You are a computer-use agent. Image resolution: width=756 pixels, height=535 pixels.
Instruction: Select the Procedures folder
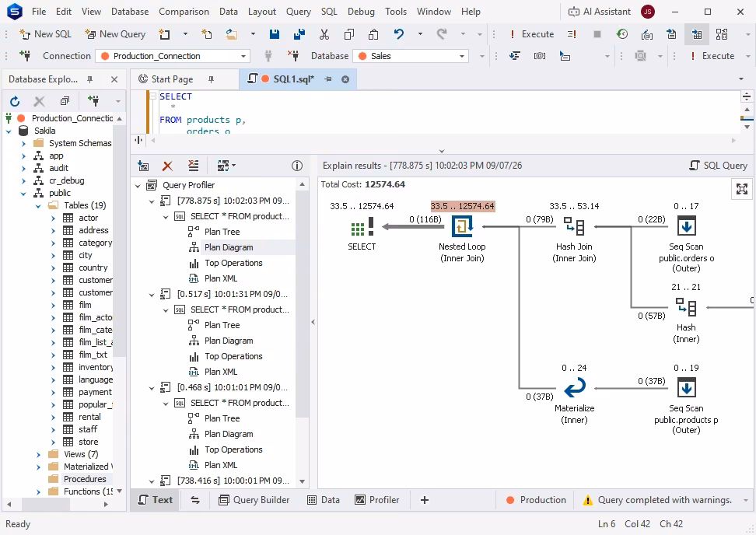tap(85, 479)
